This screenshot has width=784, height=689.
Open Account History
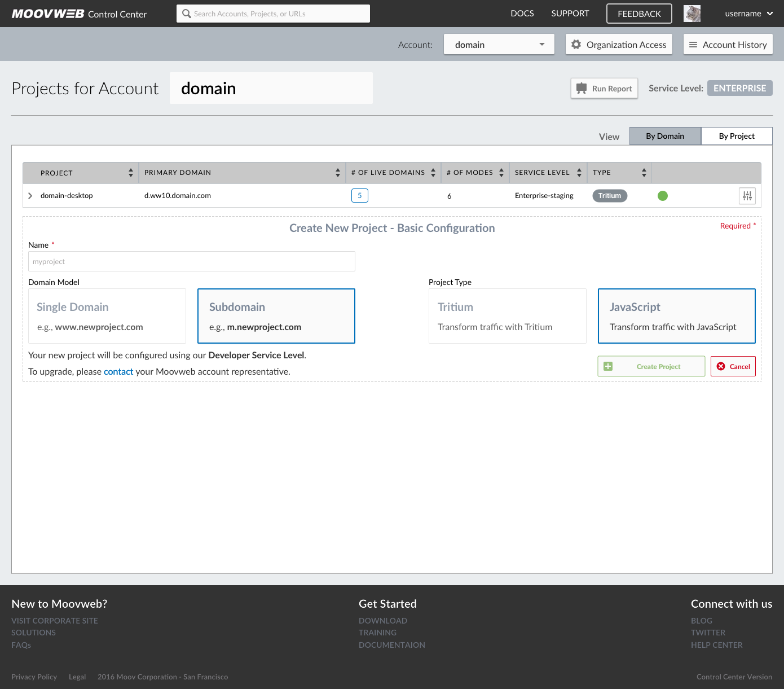tap(728, 45)
